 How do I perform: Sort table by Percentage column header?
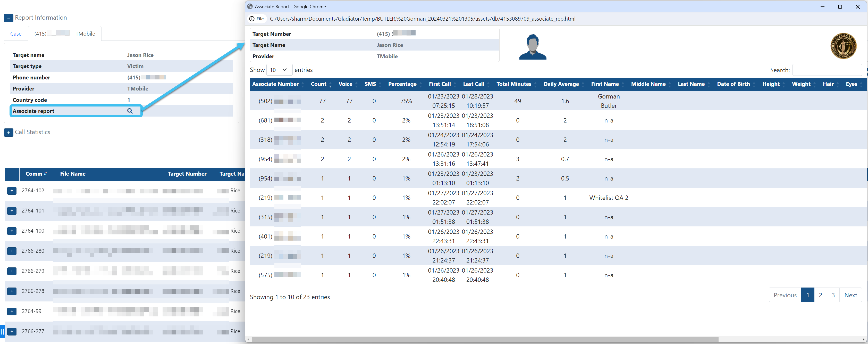tap(402, 84)
